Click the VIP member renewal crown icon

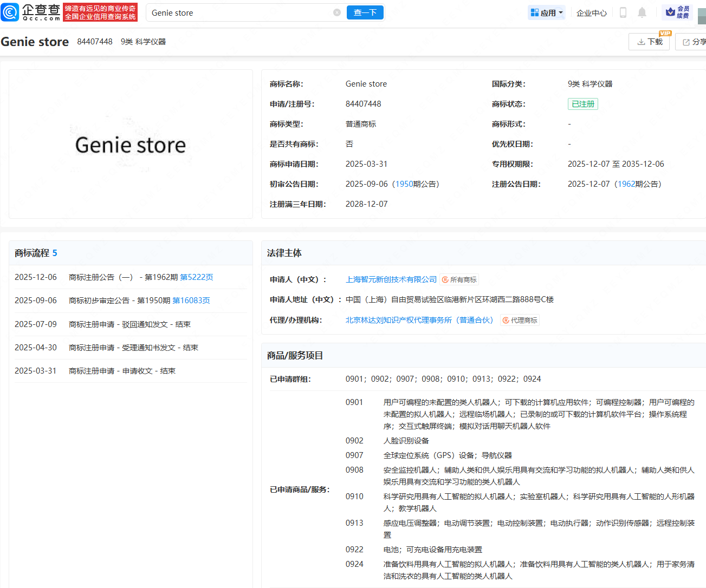point(671,12)
